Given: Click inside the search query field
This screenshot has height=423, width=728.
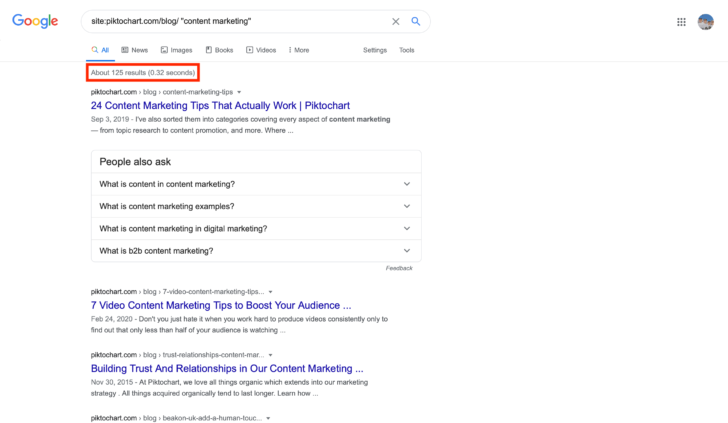Looking at the screenshot, I should [x=230, y=21].
